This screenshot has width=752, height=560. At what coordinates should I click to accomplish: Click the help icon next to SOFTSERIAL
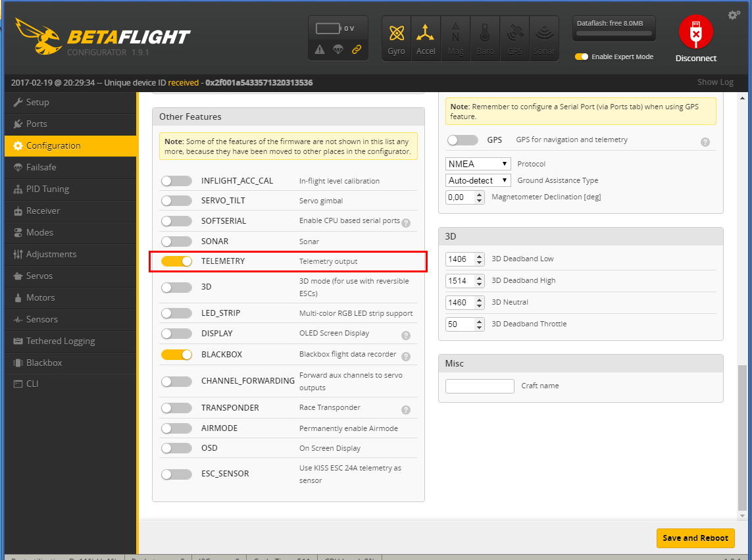(x=406, y=223)
